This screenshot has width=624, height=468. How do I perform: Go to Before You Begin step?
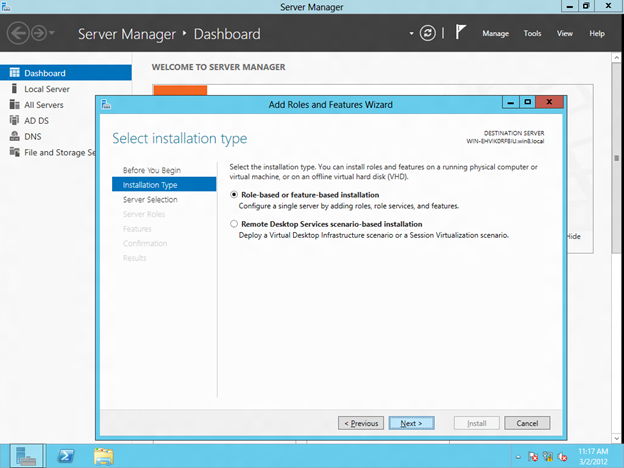[x=151, y=170]
